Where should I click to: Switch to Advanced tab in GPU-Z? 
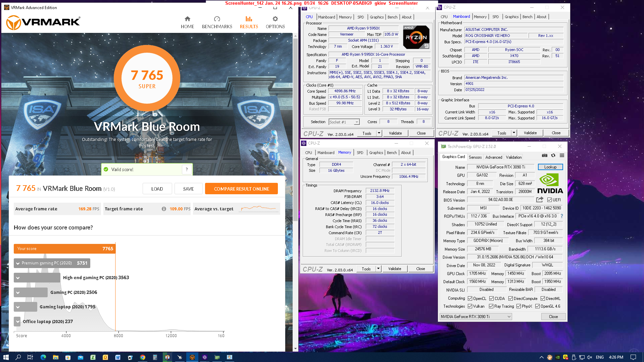494,157
